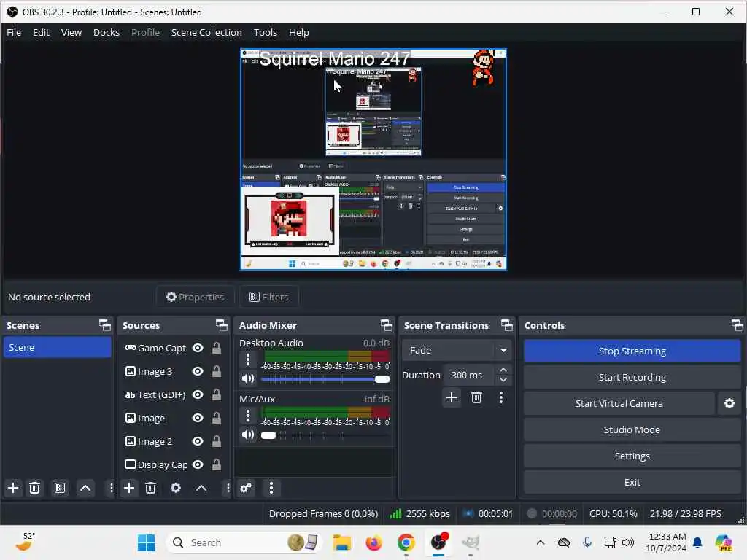Open Audio Mixer bottom menu dots
Image resolution: width=747 pixels, height=560 pixels.
(x=271, y=488)
